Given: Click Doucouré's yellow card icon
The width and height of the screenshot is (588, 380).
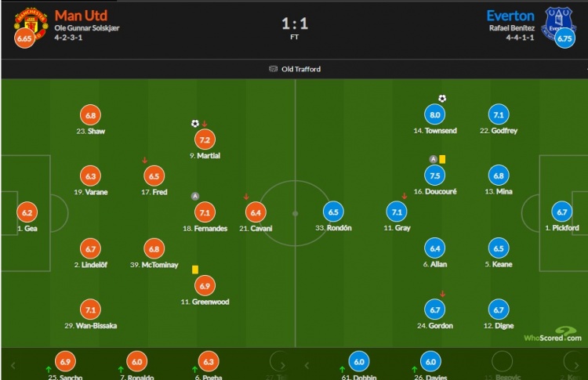Looking at the screenshot, I should pos(442,159).
